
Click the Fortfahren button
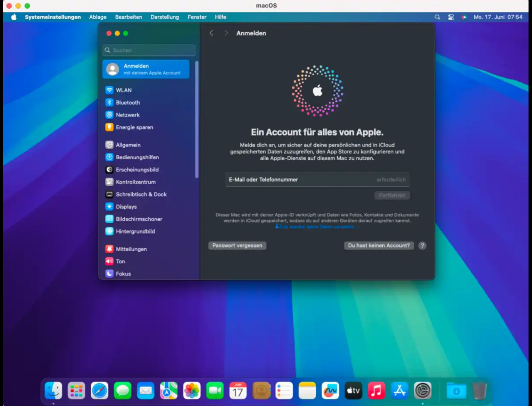pyautogui.click(x=392, y=195)
